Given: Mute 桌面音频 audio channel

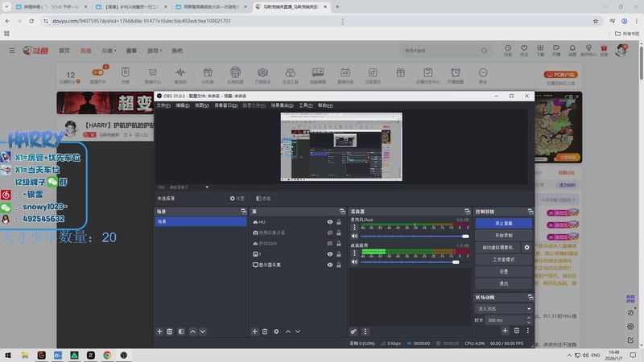Looking at the screenshot, I should [354, 262].
